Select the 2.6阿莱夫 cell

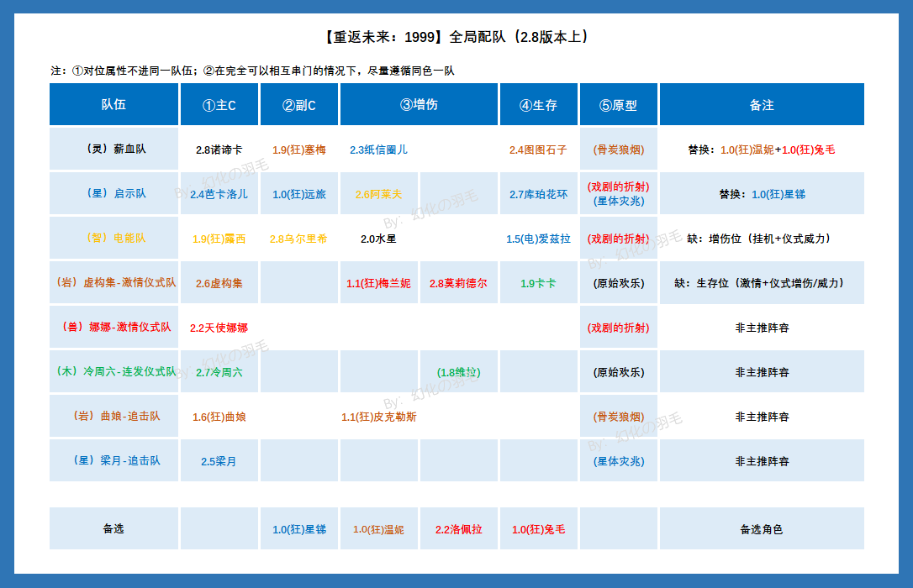click(x=378, y=194)
